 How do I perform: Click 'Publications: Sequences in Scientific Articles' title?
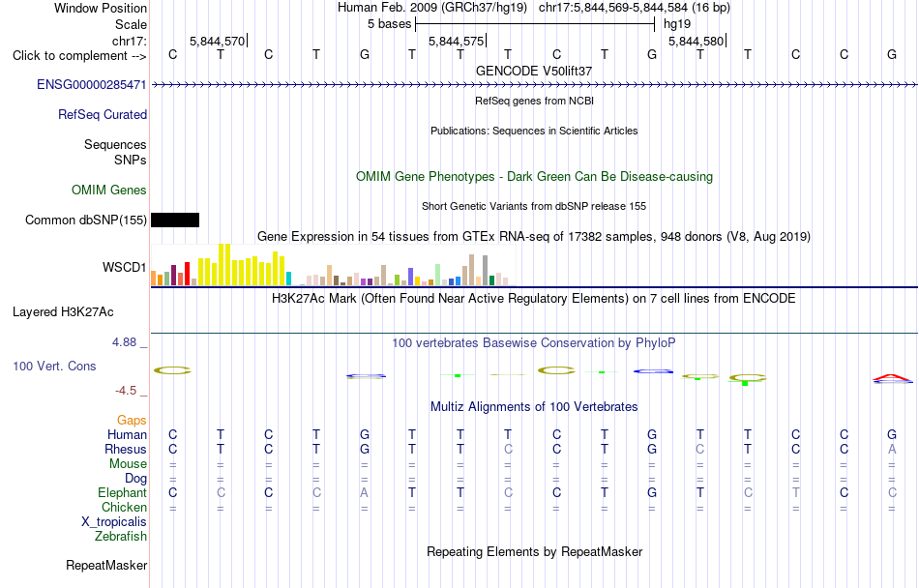(534, 131)
